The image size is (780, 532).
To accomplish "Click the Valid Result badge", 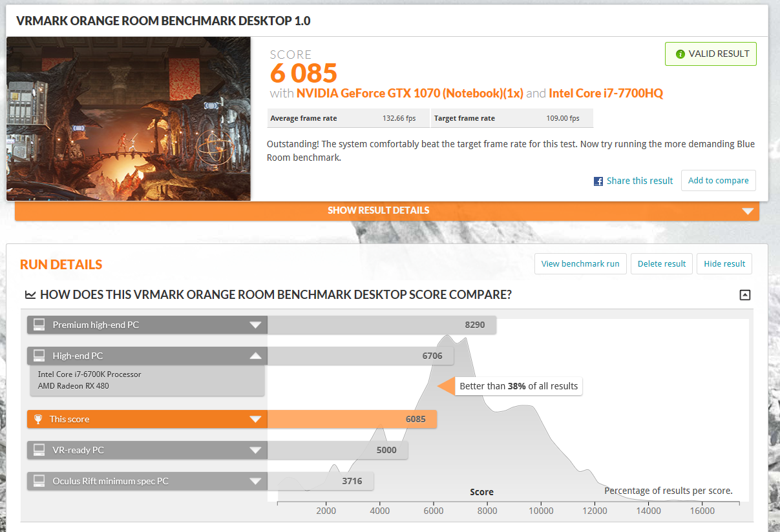I will pos(711,54).
